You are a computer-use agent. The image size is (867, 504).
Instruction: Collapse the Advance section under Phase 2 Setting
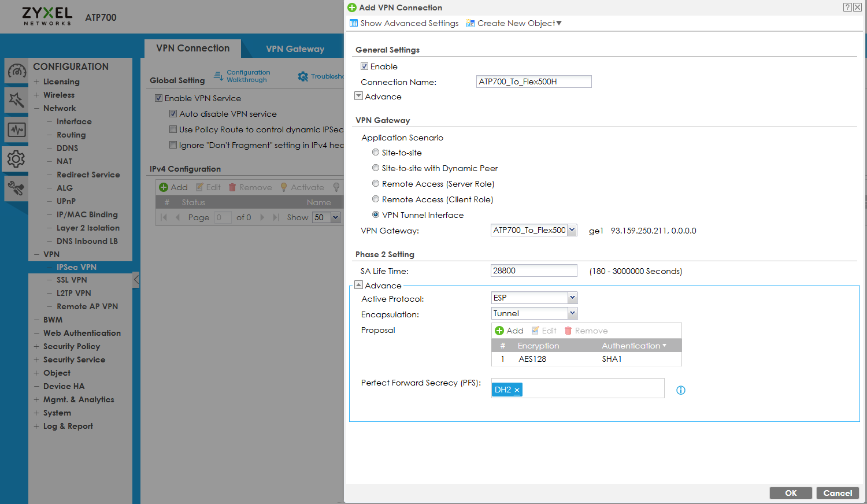358,284
